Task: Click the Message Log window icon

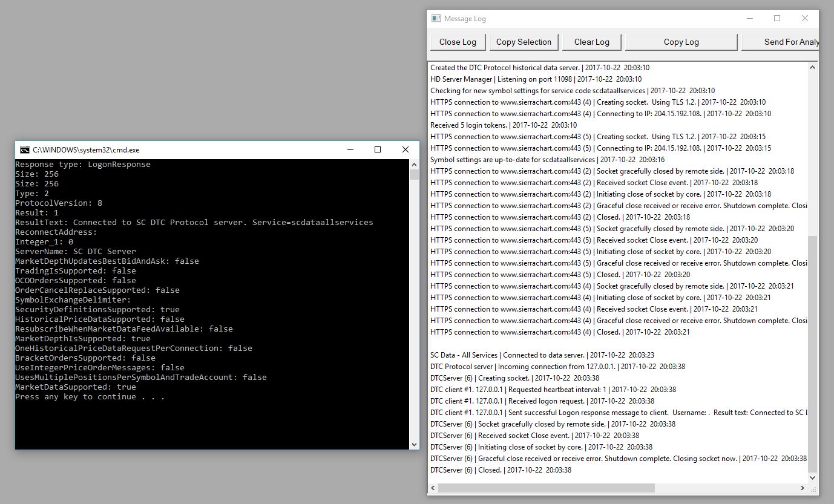Action: click(x=436, y=19)
